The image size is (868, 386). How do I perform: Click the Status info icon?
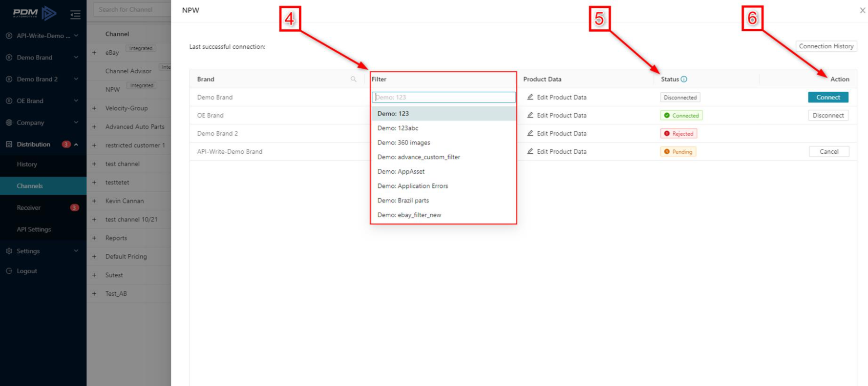point(684,79)
